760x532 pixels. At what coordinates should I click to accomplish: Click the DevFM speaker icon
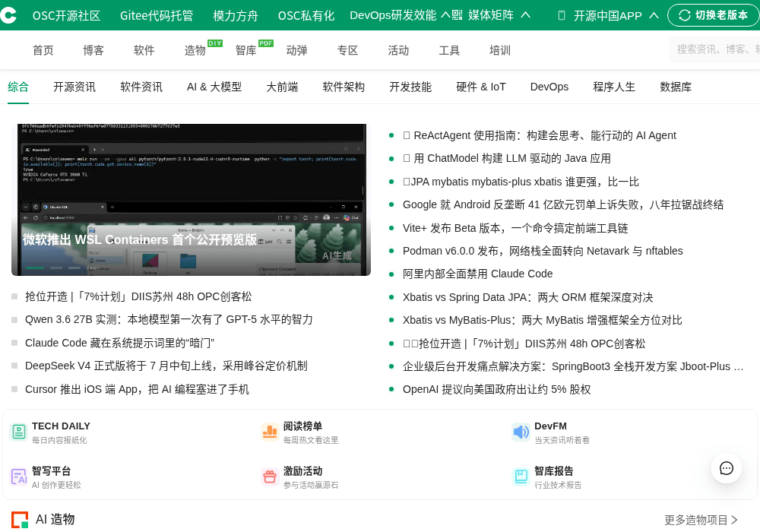(x=521, y=432)
